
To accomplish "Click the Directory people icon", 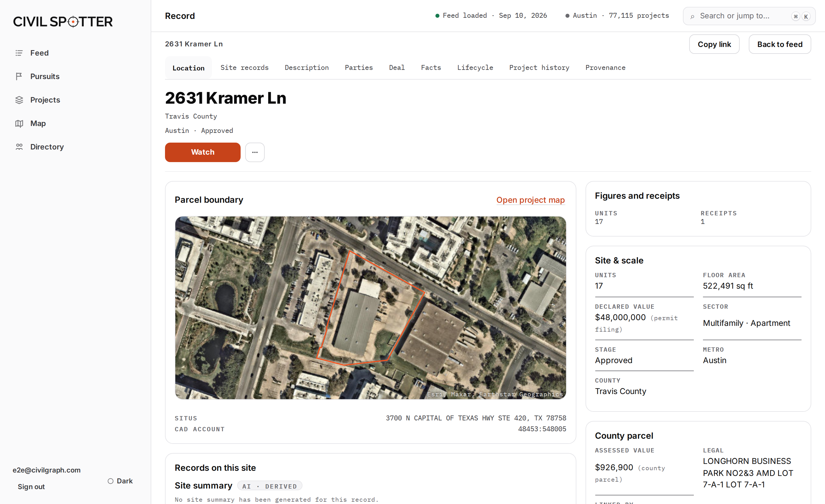I will 19,147.
